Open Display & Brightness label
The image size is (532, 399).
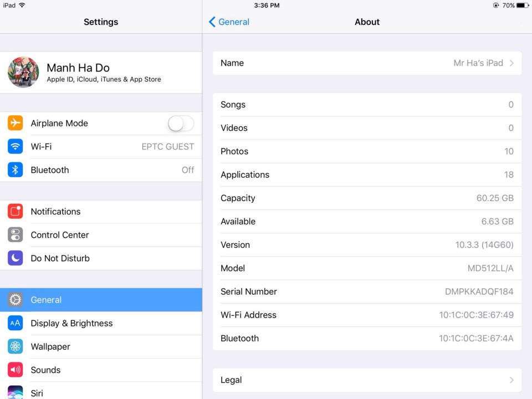[71, 323]
